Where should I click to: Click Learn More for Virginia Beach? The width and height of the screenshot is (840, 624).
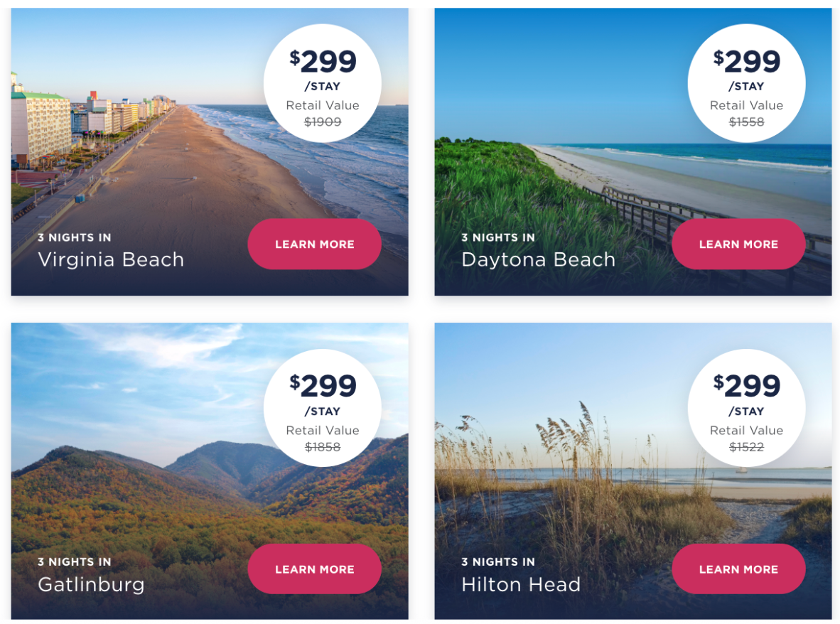(314, 244)
